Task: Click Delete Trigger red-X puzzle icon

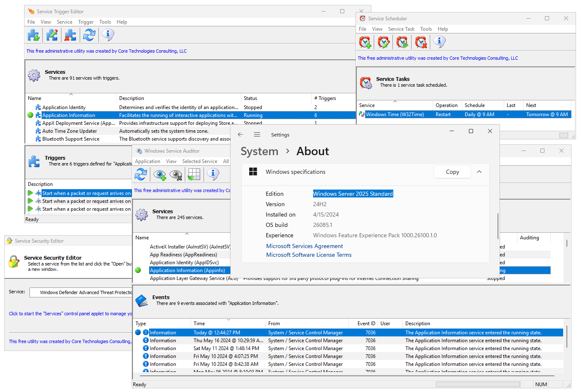Action: coord(70,35)
